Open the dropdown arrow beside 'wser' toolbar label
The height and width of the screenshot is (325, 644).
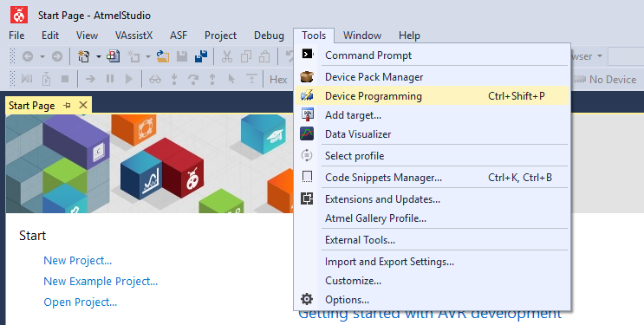[600, 55]
